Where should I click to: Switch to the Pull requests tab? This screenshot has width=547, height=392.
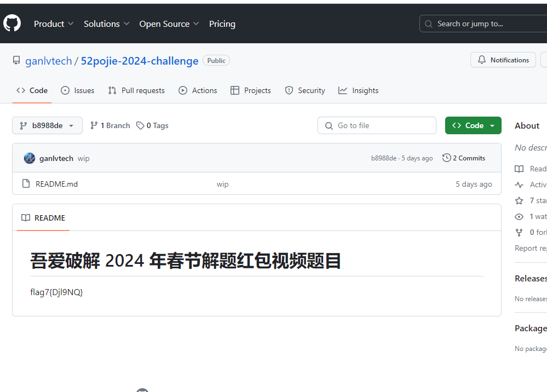pyautogui.click(x=136, y=91)
